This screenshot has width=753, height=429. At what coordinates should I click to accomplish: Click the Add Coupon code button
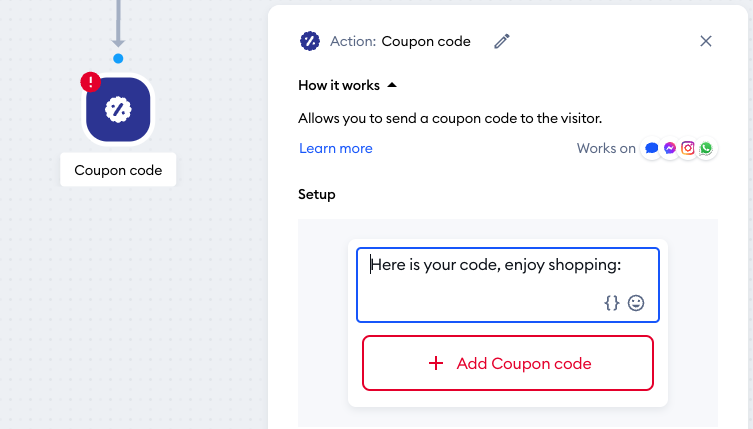pos(508,363)
